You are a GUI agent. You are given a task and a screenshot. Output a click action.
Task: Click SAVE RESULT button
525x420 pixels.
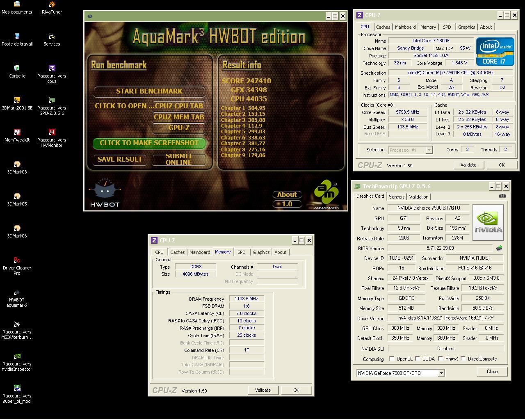coord(120,159)
